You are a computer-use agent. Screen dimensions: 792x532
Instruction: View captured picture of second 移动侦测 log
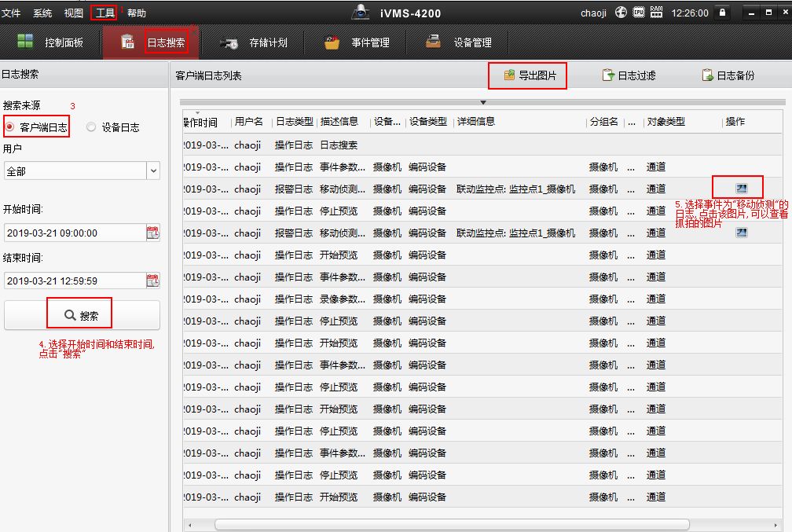[x=742, y=233]
